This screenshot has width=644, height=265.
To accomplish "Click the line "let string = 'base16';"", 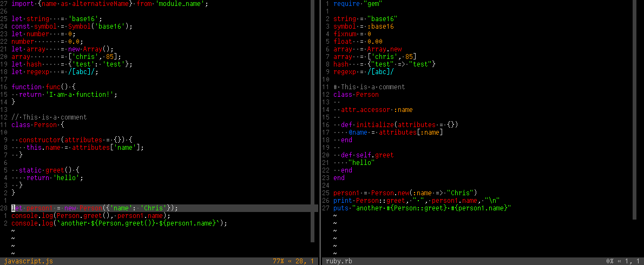I will click(x=57, y=19).
